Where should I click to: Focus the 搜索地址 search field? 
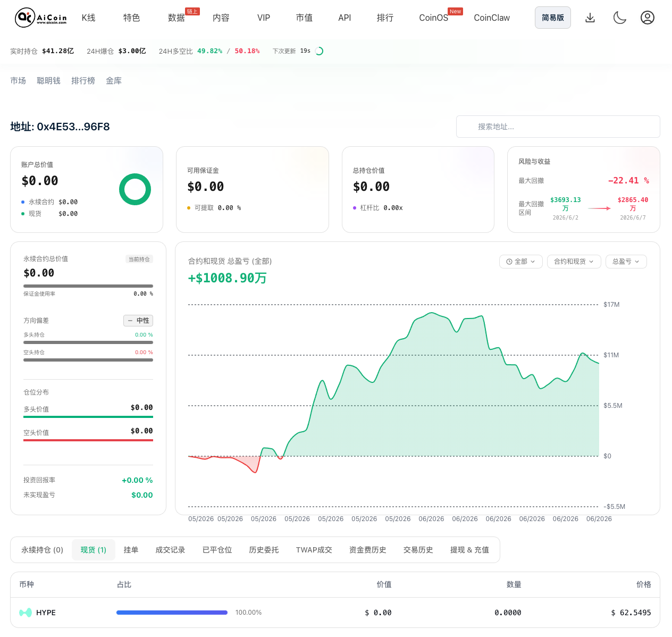tap(558, 127)
